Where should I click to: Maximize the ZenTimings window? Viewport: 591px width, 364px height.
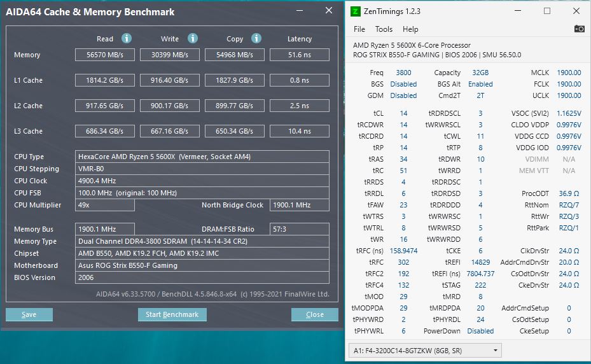coord(547,11)
